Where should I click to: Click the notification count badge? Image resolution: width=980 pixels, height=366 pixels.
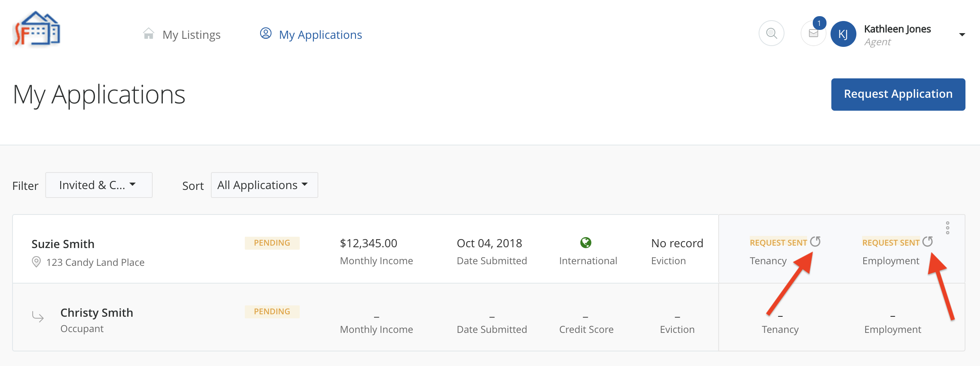[819, 23]
